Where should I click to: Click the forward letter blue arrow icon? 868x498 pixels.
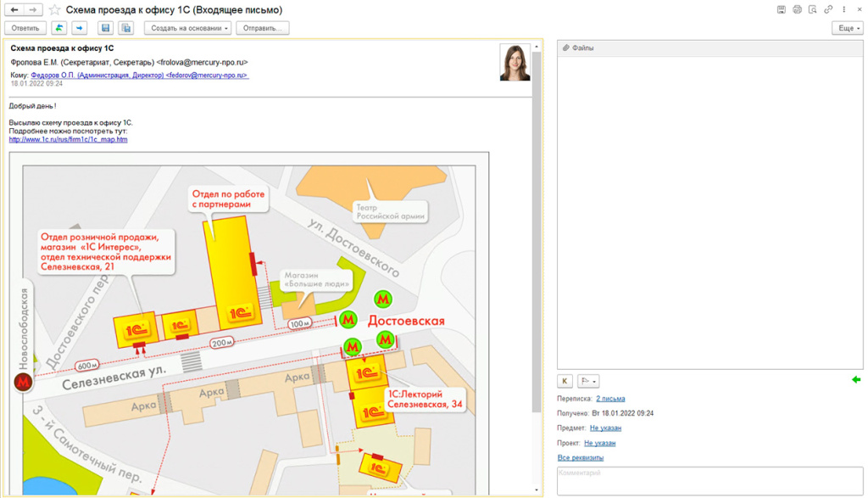[80, 28]
